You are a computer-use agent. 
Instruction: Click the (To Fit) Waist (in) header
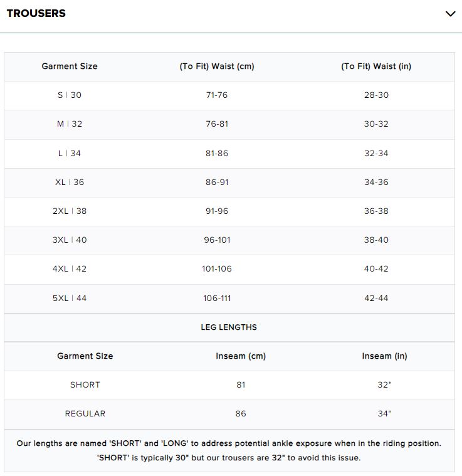(x=376, y=66)
